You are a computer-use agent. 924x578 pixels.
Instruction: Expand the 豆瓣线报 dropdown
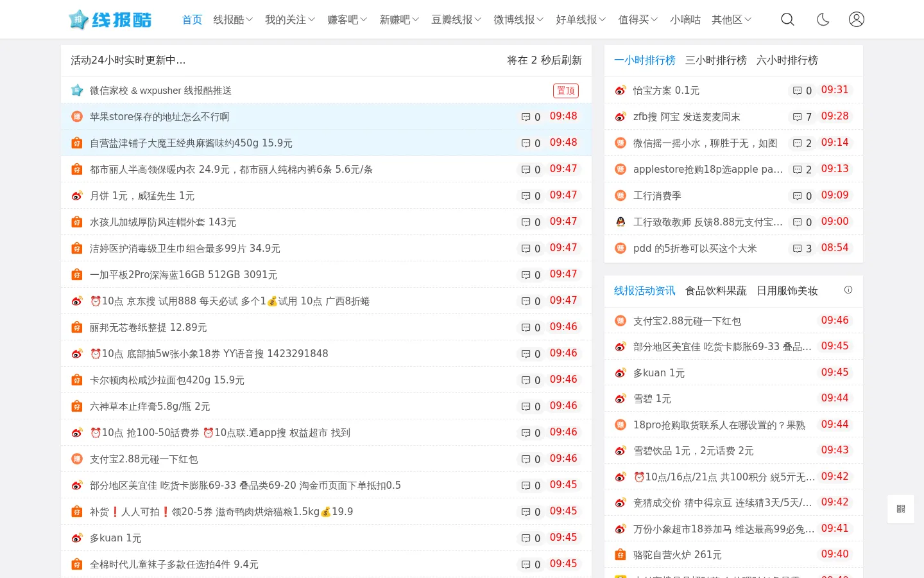click(x=456, y=20)
